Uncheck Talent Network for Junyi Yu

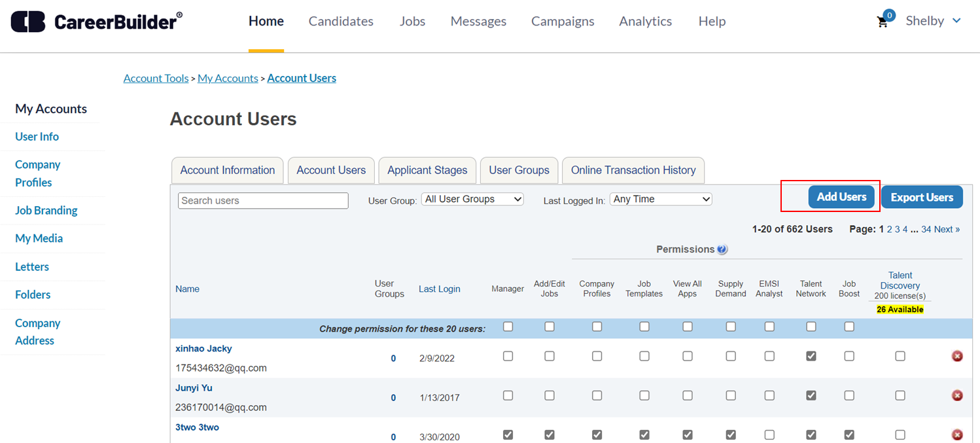[811, 395]
